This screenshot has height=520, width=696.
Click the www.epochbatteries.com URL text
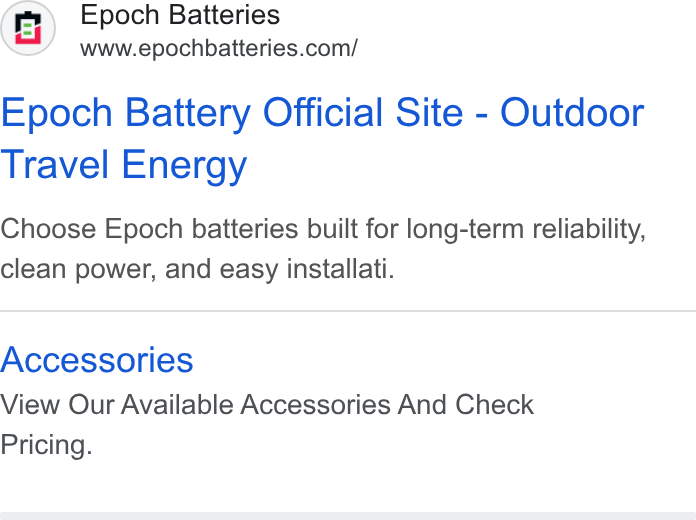coord(218,48)
